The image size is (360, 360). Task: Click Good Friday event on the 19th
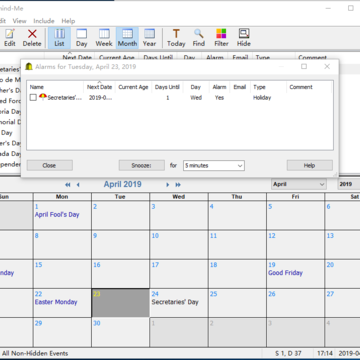click(285, 273)
